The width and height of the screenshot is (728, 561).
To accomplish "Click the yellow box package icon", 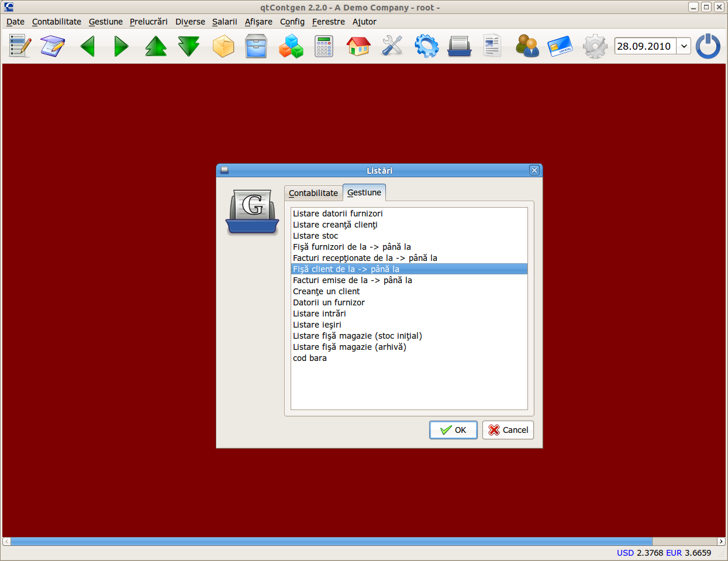I will (223, 46).
